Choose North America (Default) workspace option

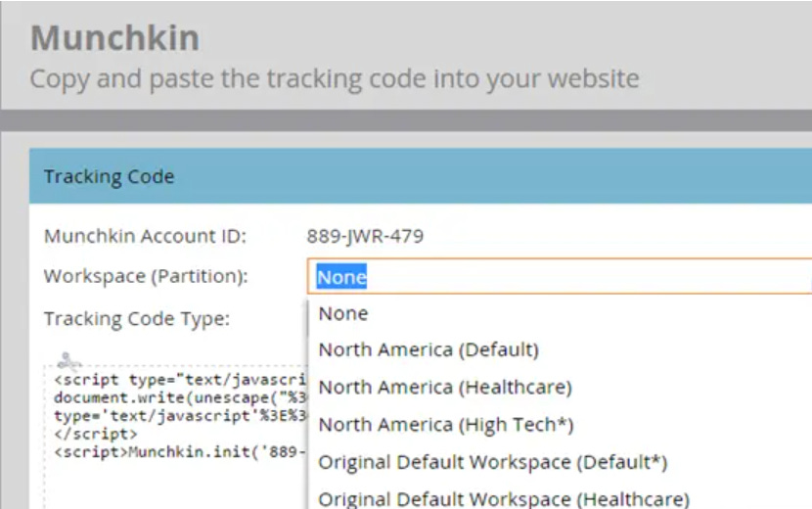[429, 349]
